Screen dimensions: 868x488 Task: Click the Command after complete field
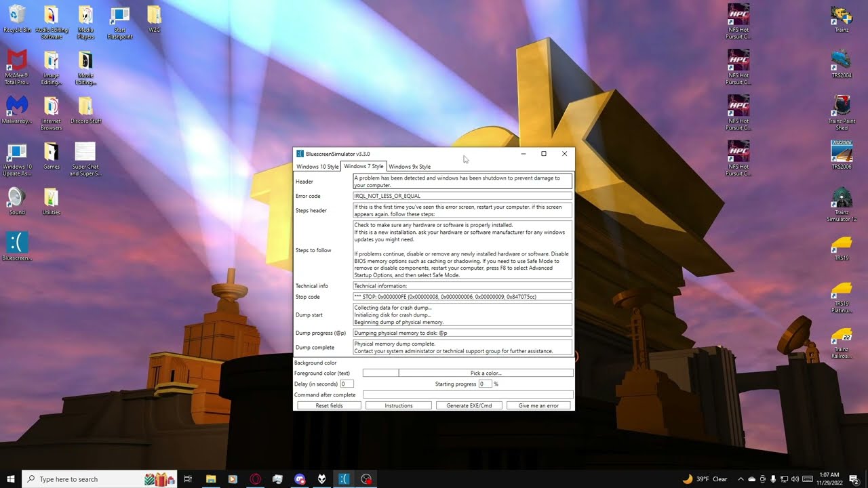click(x=468, y=394)
